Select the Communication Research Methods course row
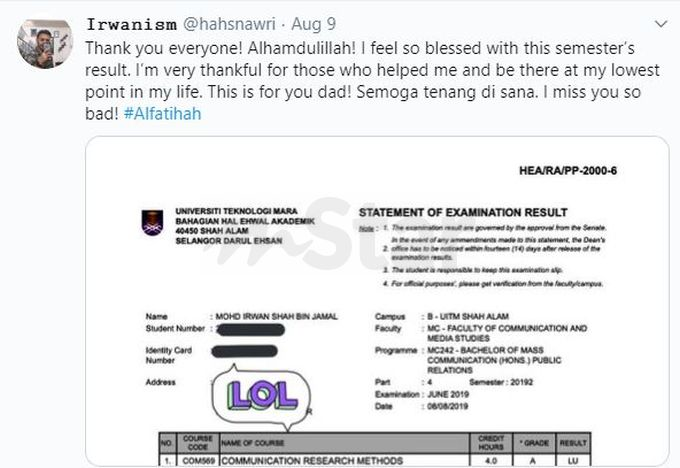 (375, 460)
